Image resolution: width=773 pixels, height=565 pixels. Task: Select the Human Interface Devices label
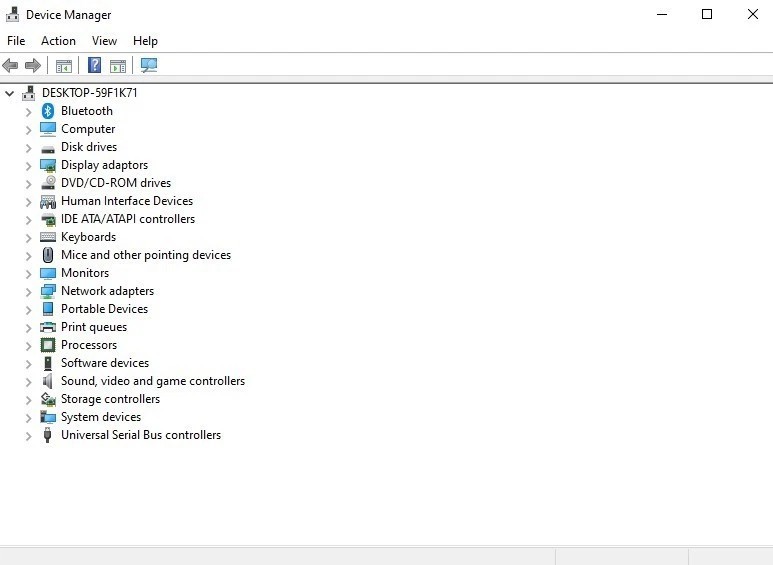tap(127, 201)
